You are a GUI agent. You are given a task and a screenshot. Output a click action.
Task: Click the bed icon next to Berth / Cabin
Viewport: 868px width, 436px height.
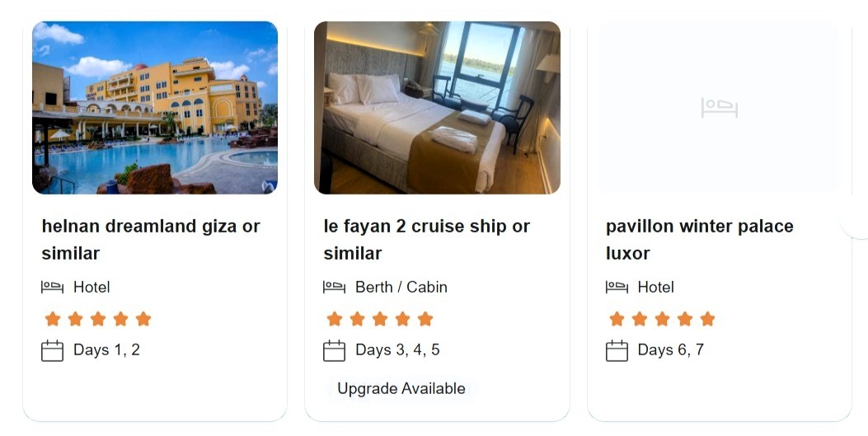334,287
